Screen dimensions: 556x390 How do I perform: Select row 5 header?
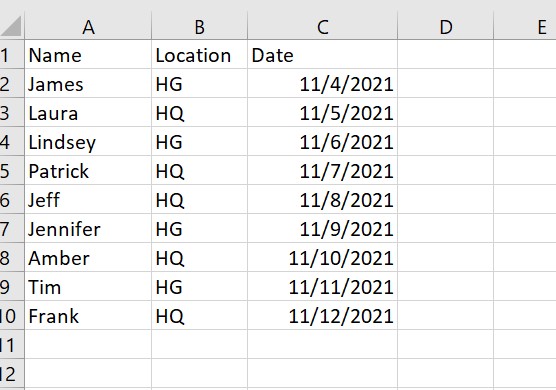coord(12,171)
